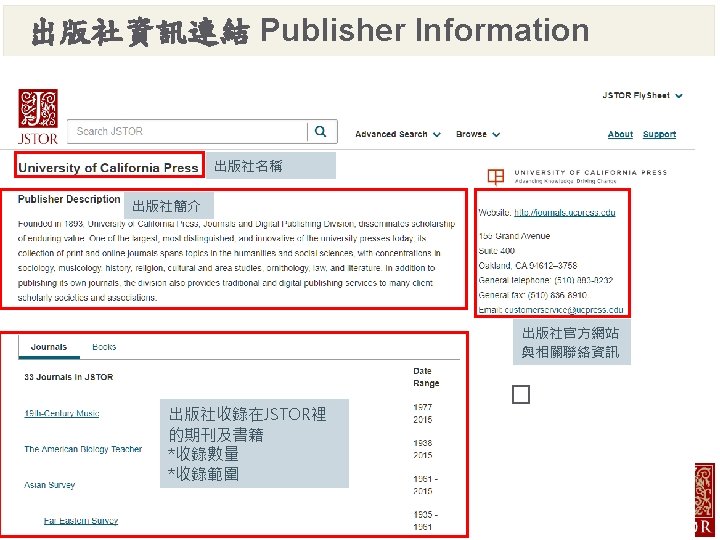The width and height of the screenshot is (720, 540).
Task: Click the JSTOR logo
Action: [38, 117]
